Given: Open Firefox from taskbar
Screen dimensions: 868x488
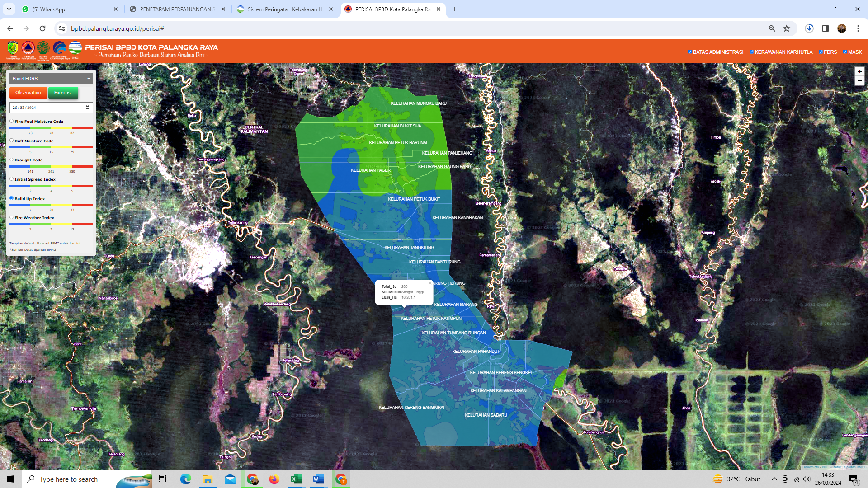Looking at the screenshot, I should pyautogui.click(x=274, y=479).
